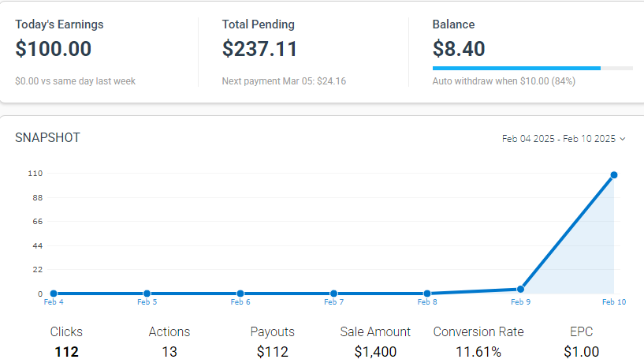
Task: Click the Feb 10 data point on the chart
Action: click(x=613, y=175)
